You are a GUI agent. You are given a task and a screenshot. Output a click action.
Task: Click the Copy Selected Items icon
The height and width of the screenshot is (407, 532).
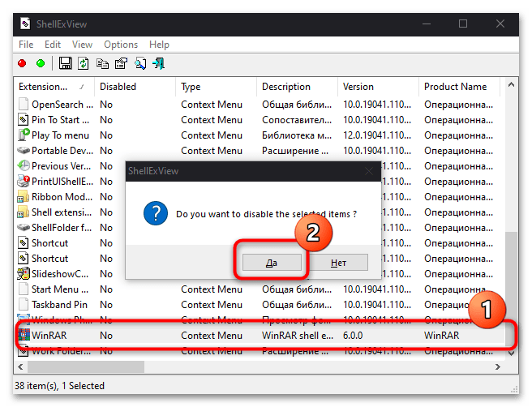[102, 63]
